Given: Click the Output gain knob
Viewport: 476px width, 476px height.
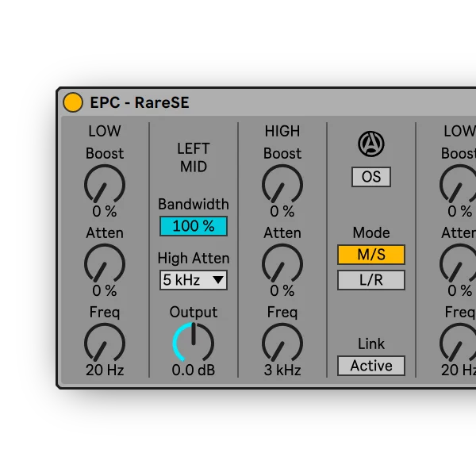Looking at the screenshot, I should 194,343.
